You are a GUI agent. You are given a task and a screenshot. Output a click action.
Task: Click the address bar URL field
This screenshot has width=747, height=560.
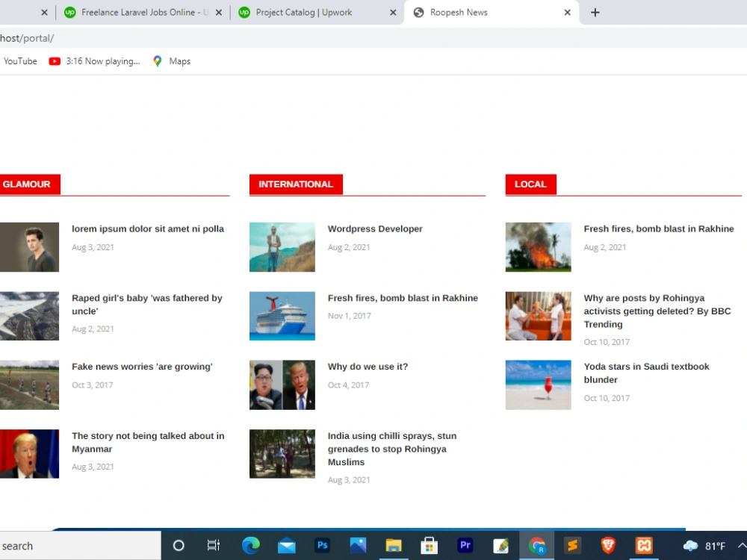(373, 38)
